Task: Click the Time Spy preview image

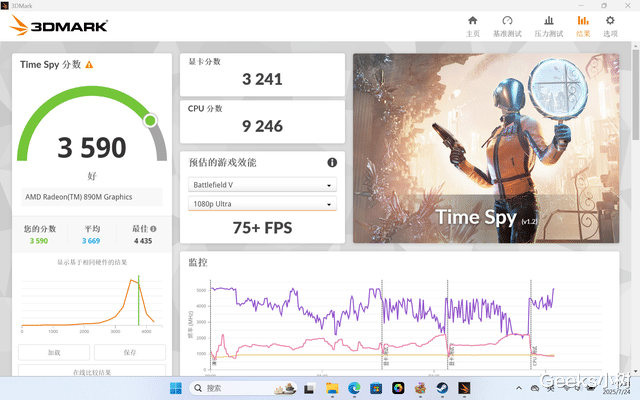Action: click(486, 148)
